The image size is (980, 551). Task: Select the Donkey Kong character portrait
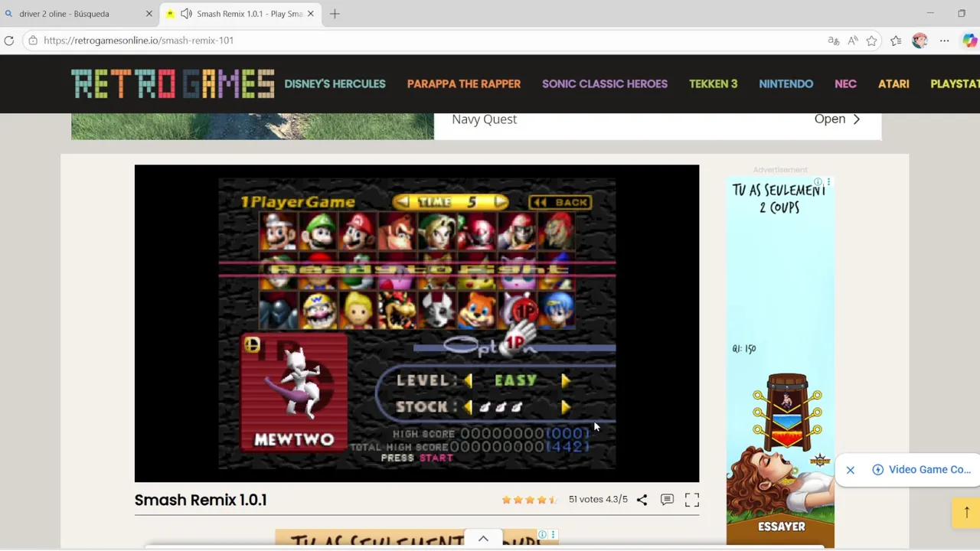click(397, 232)
